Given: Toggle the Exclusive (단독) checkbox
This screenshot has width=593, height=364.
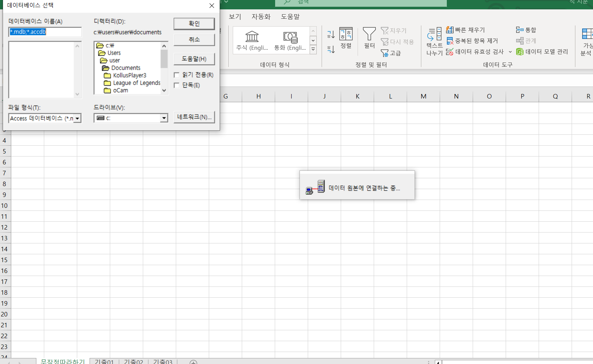Looking at the screenshot, I should tap(177, 85).
